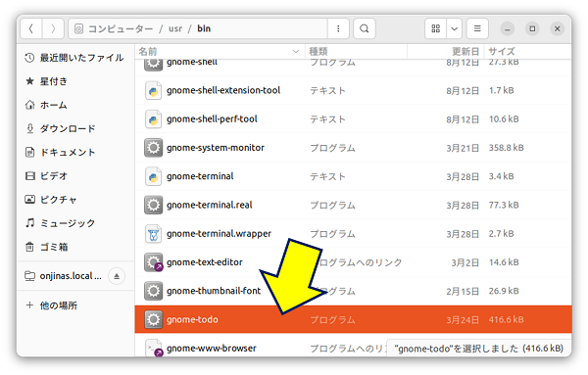Click size 358.8 kB of gnome-system-monitor

click(506, 148)
